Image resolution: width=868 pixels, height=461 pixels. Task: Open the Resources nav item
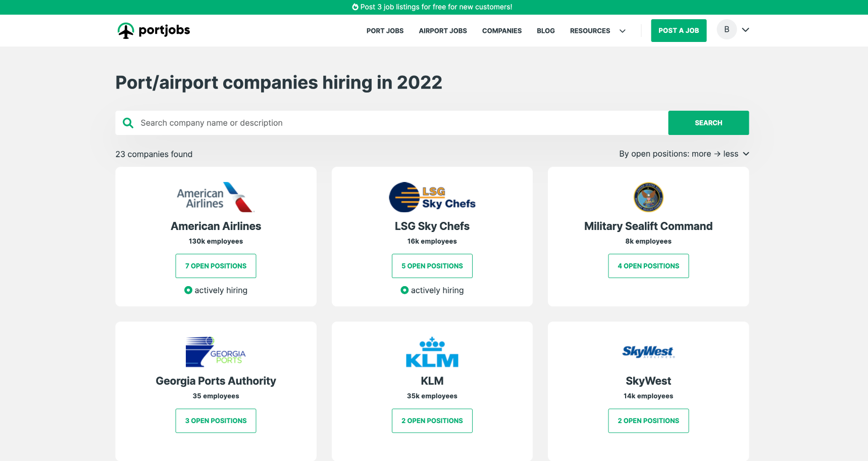coord(590,31)
